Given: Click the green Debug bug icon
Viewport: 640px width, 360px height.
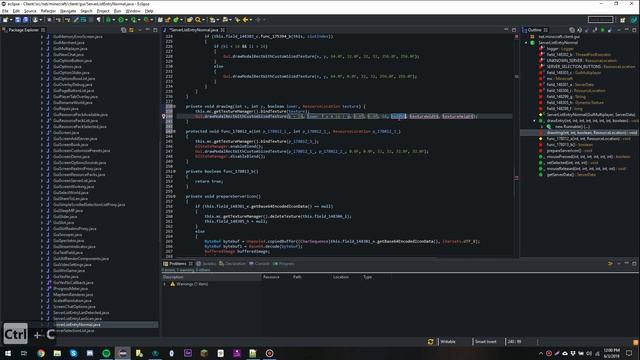Looking at the screenshot, I should click(x=108, y=20).
